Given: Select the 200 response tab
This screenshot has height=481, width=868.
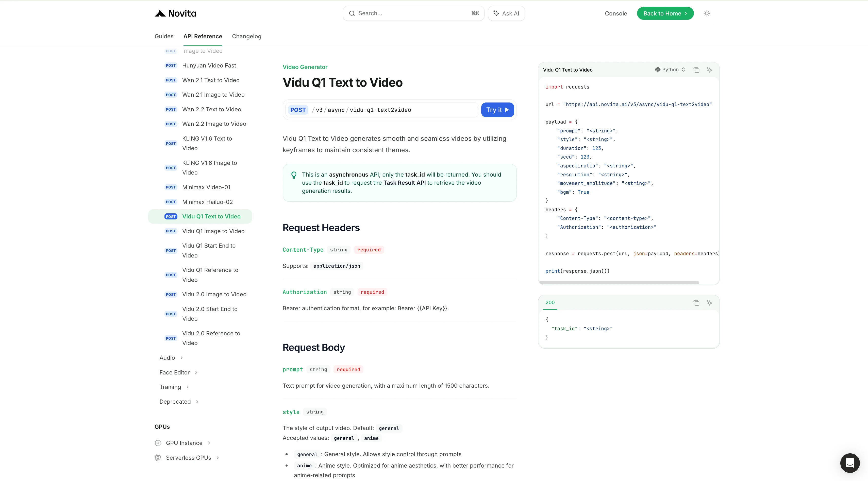Looking at the screenshot, I should coord(550,302).
